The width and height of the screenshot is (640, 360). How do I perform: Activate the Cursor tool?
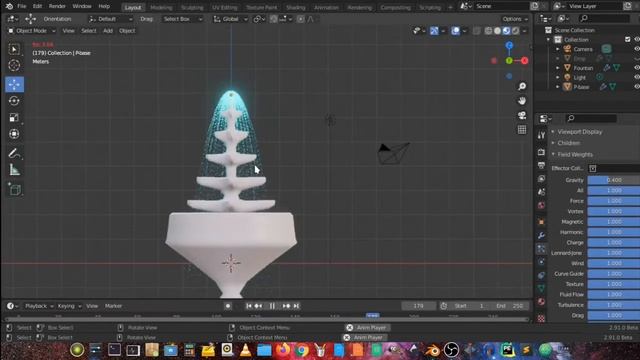pos(14,65)
